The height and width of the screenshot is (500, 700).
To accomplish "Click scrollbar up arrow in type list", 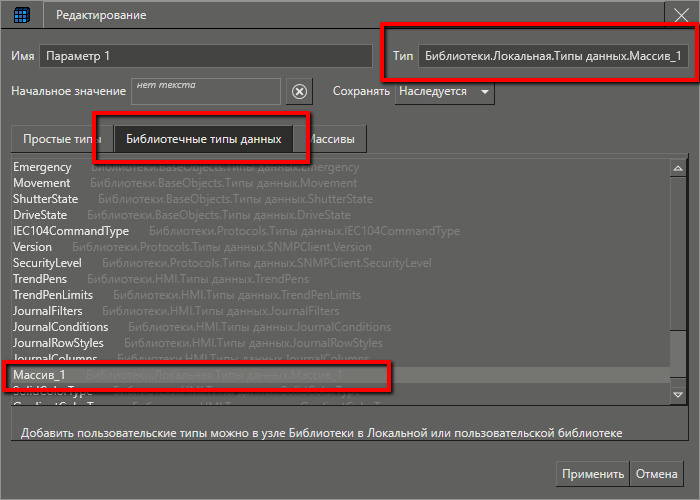I will click(678, 168).
